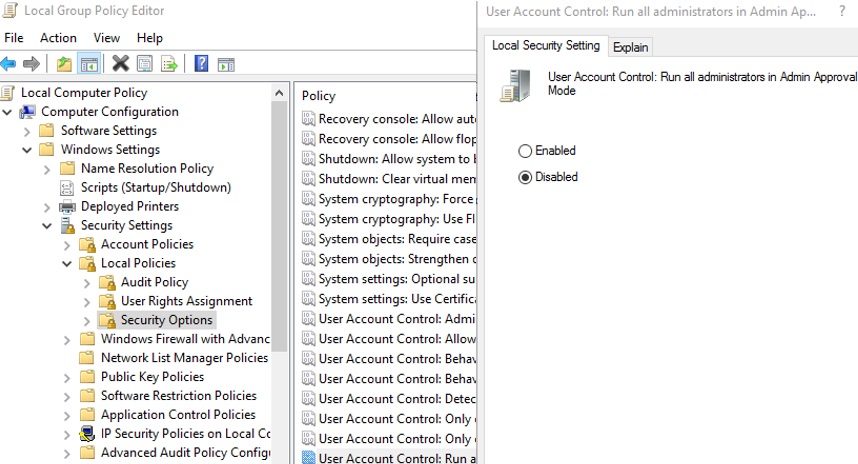The image size is (858, 464).
Task: Click the Policy column header
Action: tap(319, 95)
